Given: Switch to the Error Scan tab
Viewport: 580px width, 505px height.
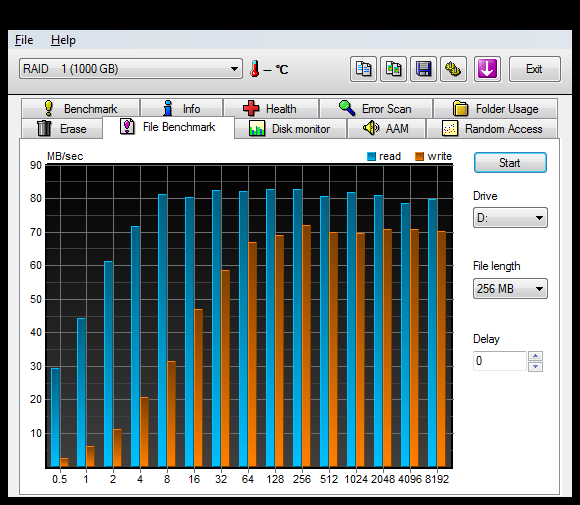Looking at the screenshot, I should 376,108.
